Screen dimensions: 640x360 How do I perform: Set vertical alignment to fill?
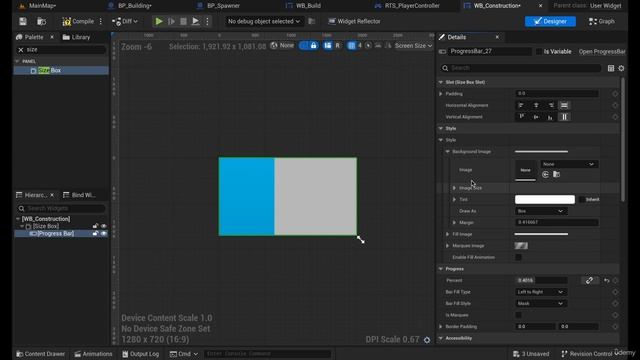[564, 117]
